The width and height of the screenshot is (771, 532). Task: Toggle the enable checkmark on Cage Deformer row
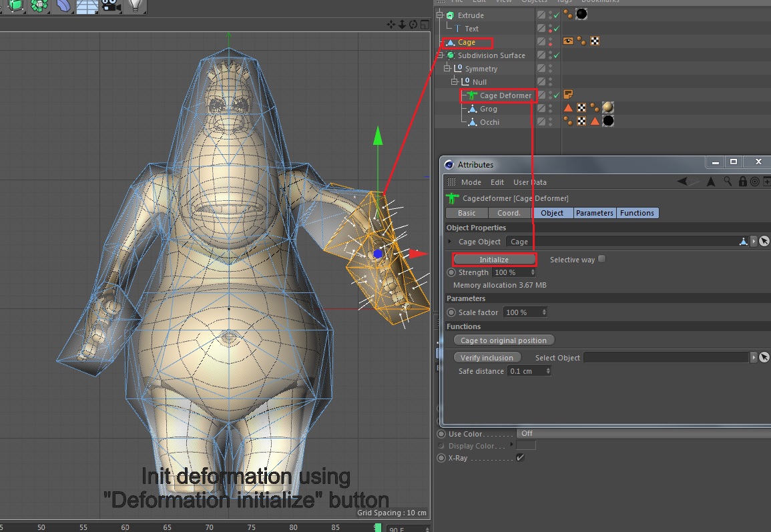tap(556, 95)
